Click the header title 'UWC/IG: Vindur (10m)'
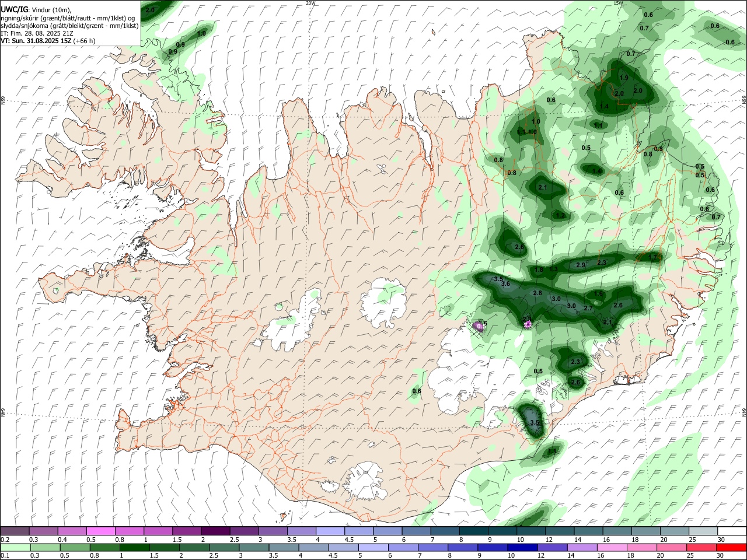The width and height of the screenshot is (747, 560). 36,10
